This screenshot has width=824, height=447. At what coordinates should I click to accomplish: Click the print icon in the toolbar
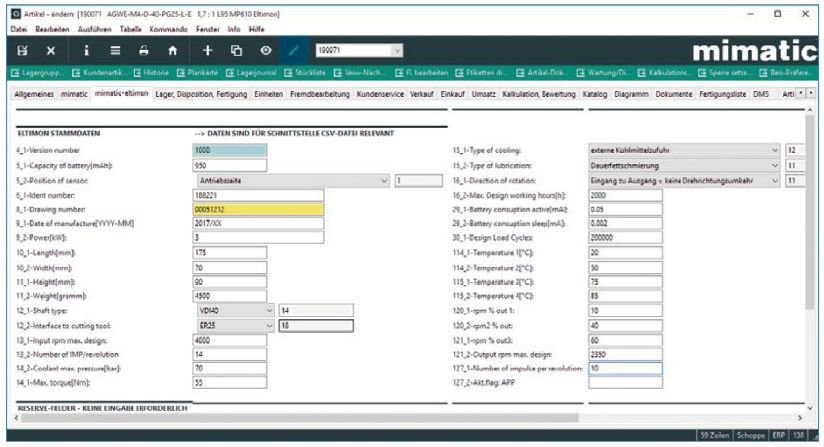point(143,50)
